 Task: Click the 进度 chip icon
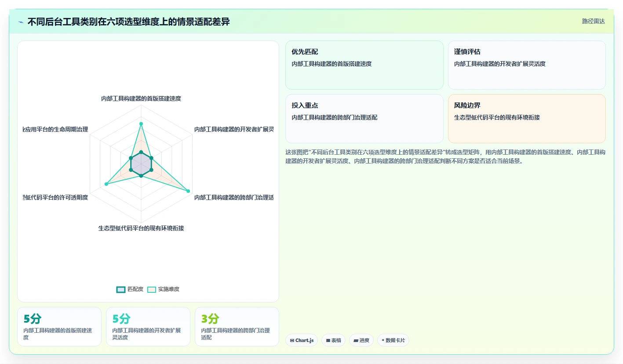356,341
